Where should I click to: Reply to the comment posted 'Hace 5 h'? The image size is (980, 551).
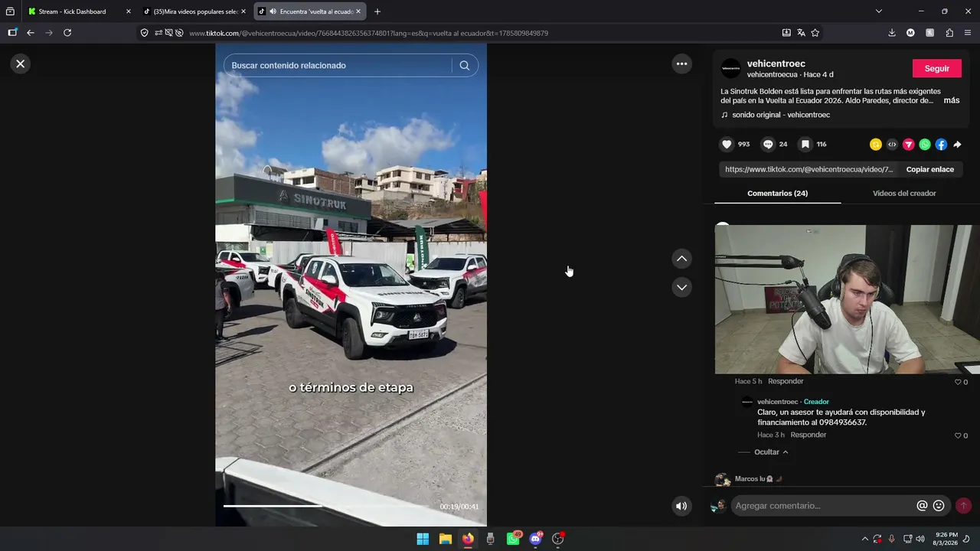[x=786, y=381]
